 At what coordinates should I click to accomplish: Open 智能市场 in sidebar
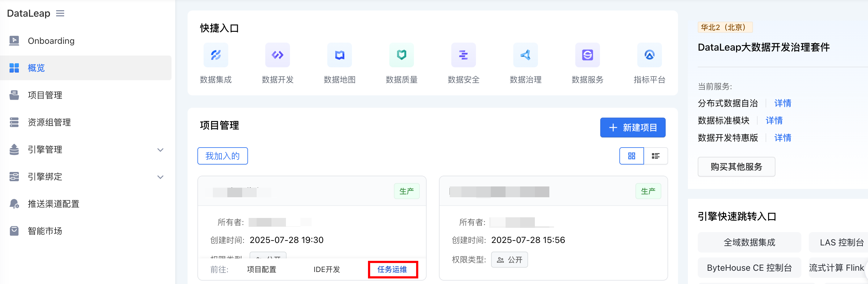(86, 231)
